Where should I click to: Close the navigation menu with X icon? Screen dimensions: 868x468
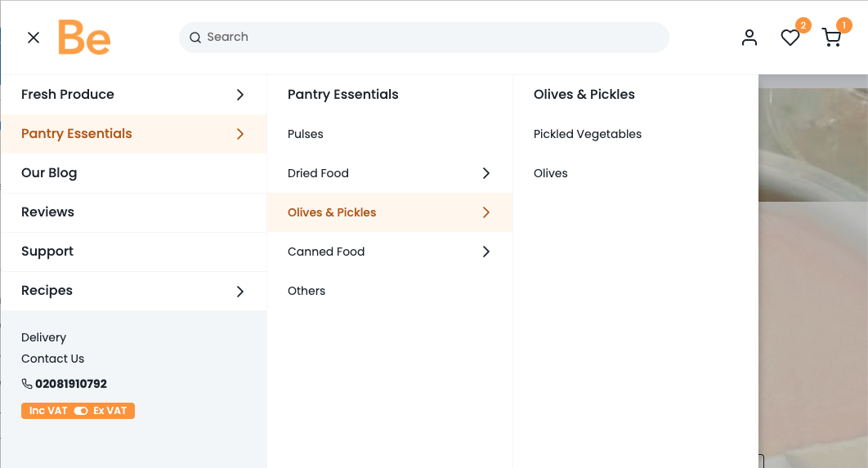[x=34, y=38]
